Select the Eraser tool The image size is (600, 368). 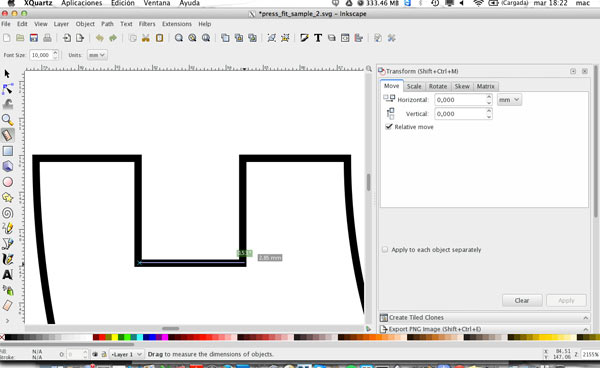(x=8, y=306)
